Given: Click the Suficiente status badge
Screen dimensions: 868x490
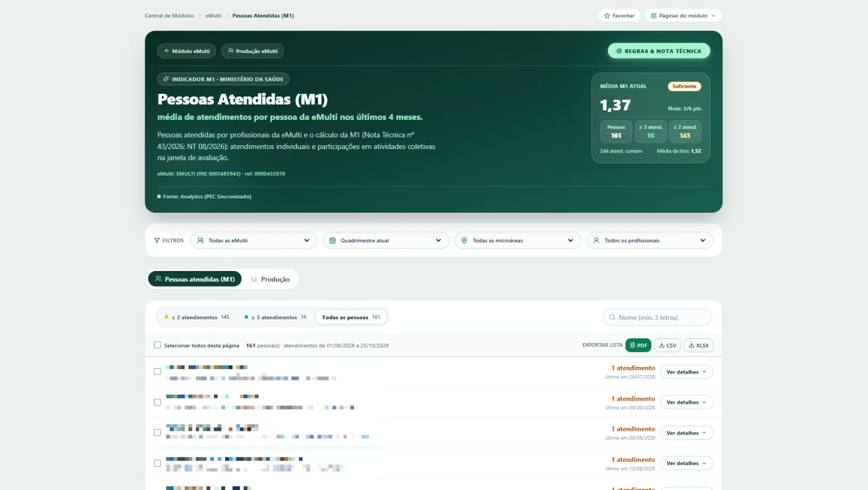Looking at the screenshot, I should coord(684,86).
